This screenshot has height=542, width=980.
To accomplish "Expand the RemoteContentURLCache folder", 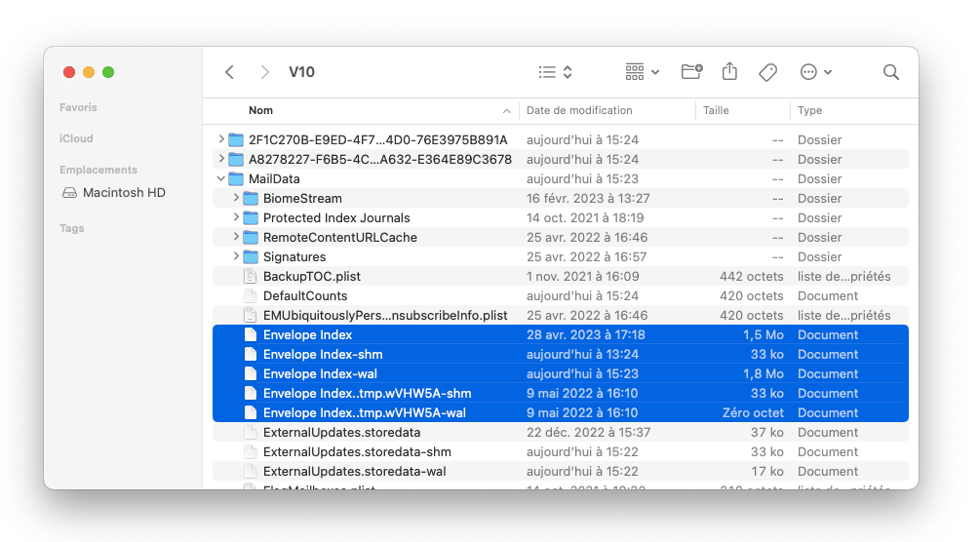I will (236, 238).
